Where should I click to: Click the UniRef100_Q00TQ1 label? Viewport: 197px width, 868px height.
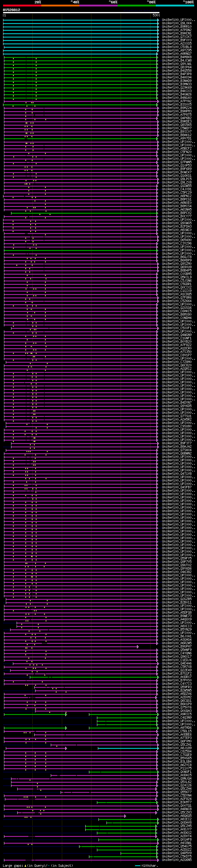pyautogui.click(x=176, y=805)
